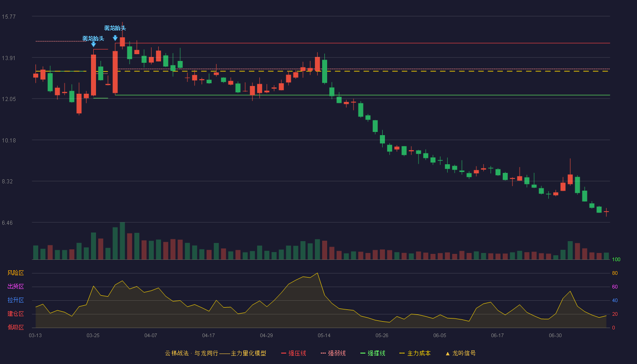
Task: Click the dashed pink 强弱线 legend icon
Action: pyautogui.click(x=324, y=354)
